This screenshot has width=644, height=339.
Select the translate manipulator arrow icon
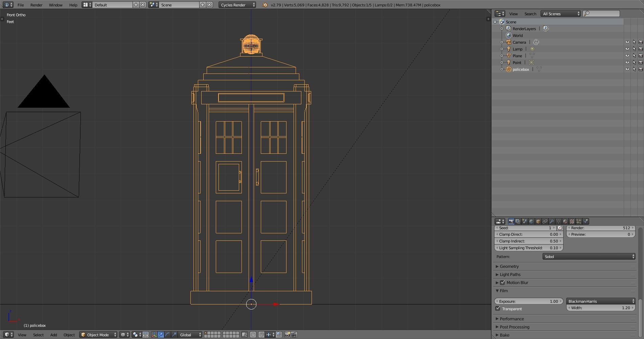161,335
